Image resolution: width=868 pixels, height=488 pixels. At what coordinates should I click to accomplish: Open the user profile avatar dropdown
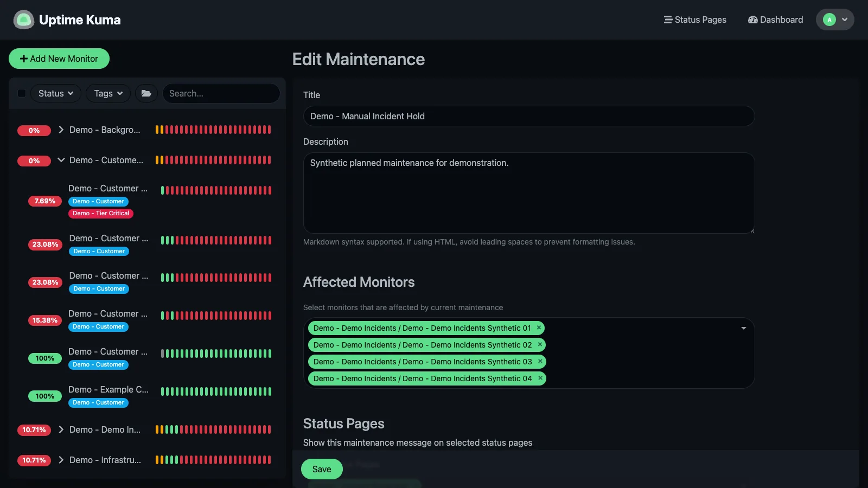835,20
